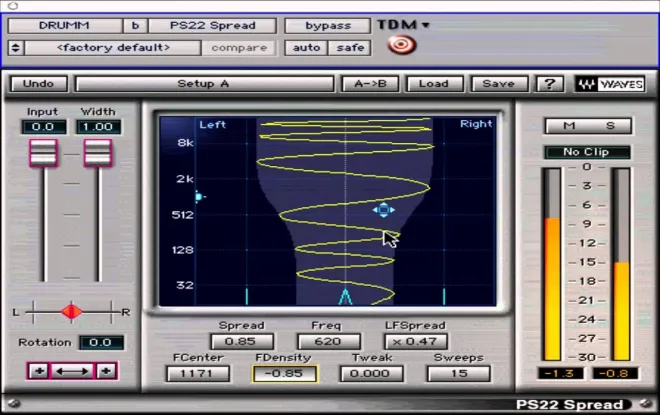Screen dimensions: 660x415
Task: Click the window close circle at top-left
Action: click(x=13, y=6)
